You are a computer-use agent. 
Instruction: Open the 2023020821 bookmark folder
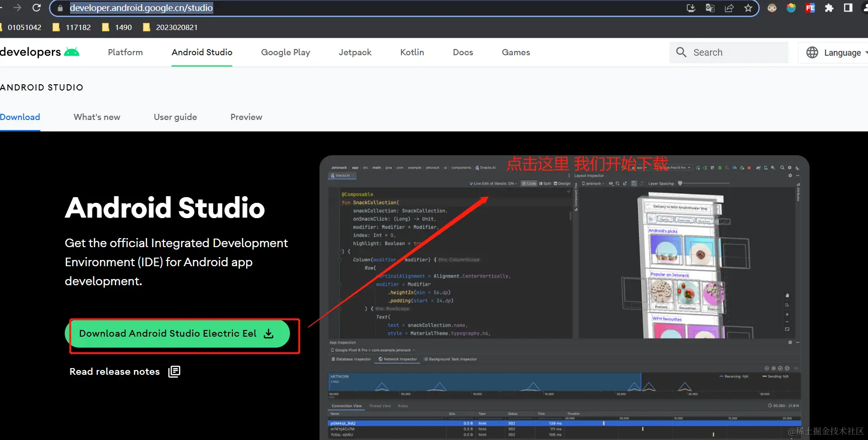170,27
